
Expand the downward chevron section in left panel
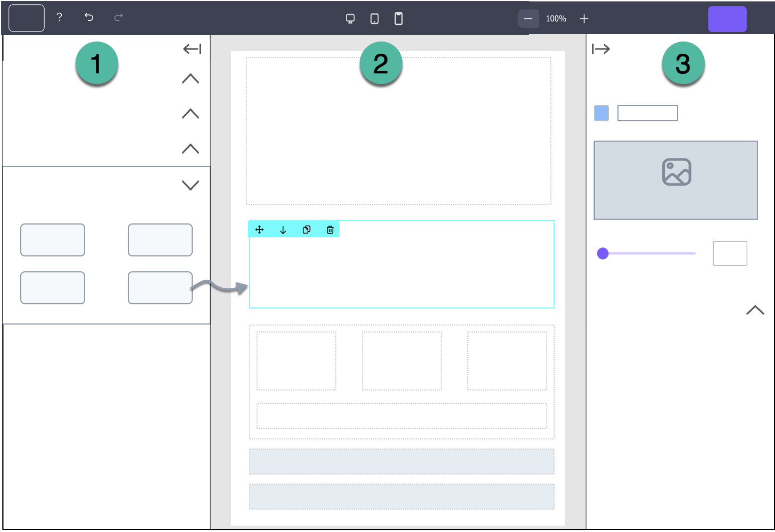tap(191, 185)
